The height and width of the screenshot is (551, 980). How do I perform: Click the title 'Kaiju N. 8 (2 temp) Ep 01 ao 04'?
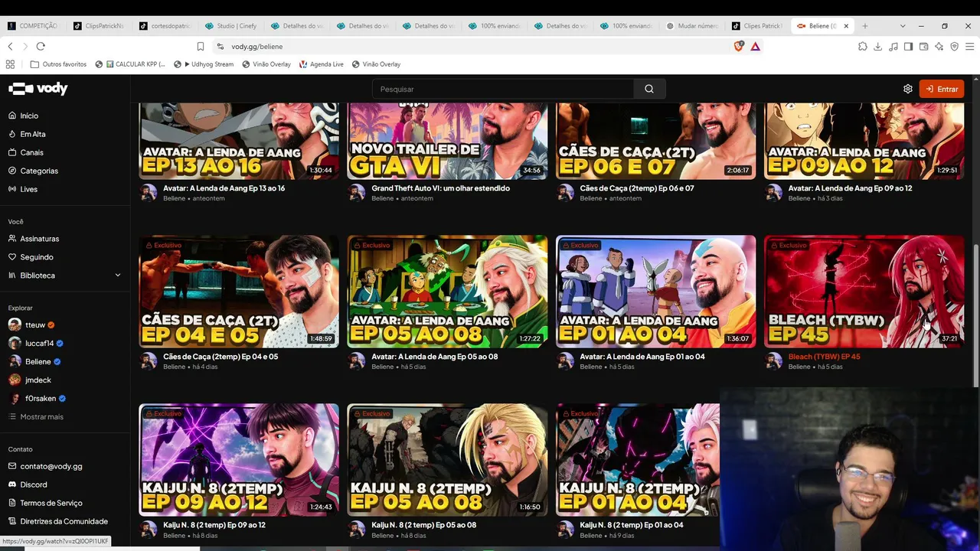pyautogui.click(x=631, y=525)
